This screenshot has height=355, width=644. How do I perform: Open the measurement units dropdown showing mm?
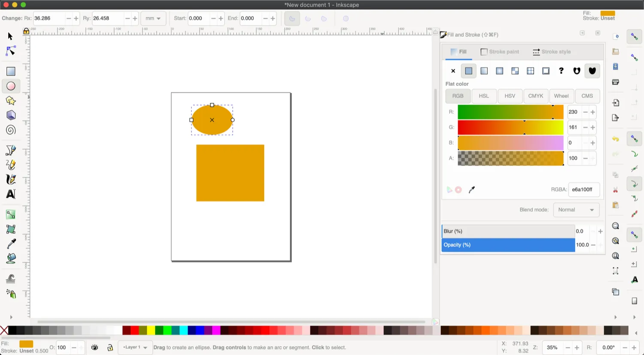tap(153, 18)
